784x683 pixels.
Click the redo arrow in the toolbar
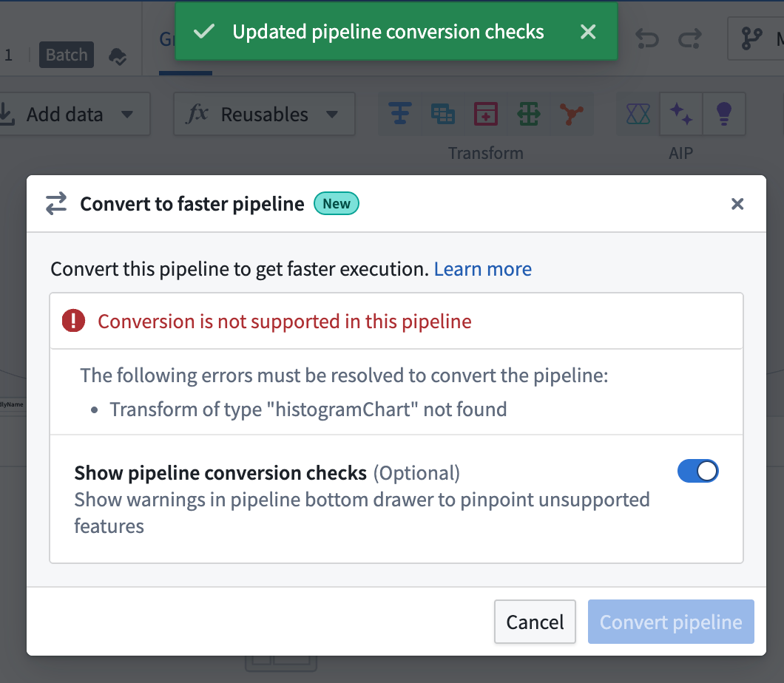[689, 38]
